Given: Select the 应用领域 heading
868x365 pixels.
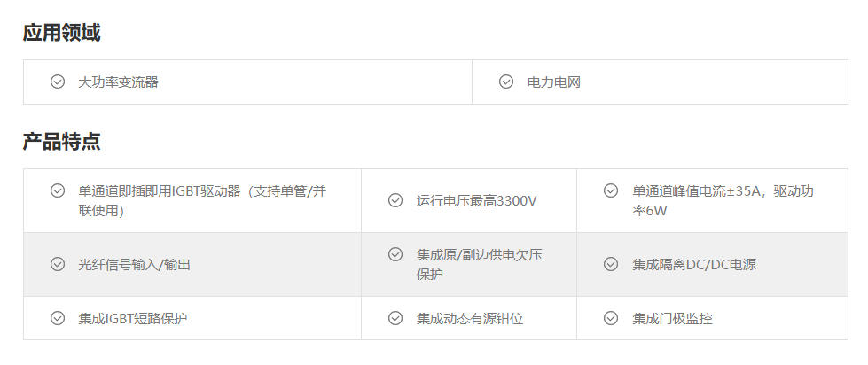Looking at the screenshot, I should click(x=61, y=33).
